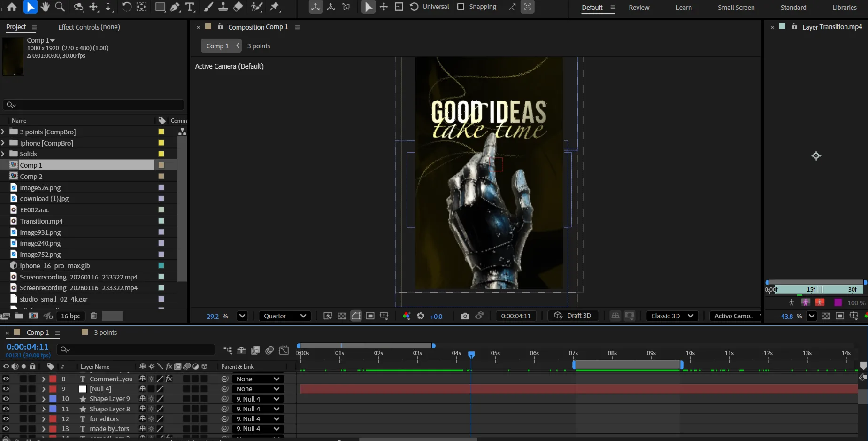Select the Zoom magnifier tool

tap(60, 7)
